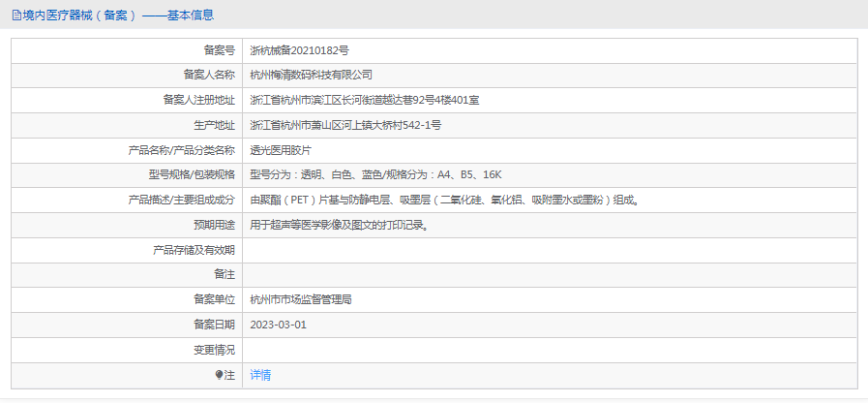Click the 产品存储及有效期 label
Screen dimensions: 868x403
tap(194, 250)
